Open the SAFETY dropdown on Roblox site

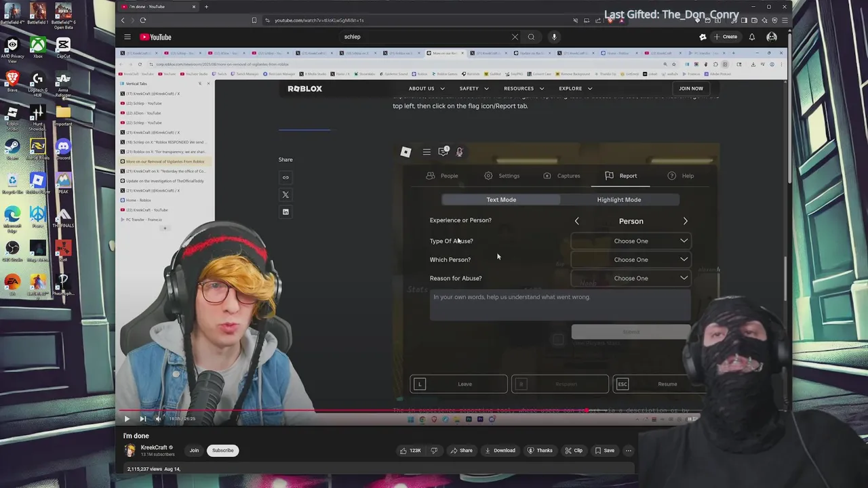coord(473,88)
